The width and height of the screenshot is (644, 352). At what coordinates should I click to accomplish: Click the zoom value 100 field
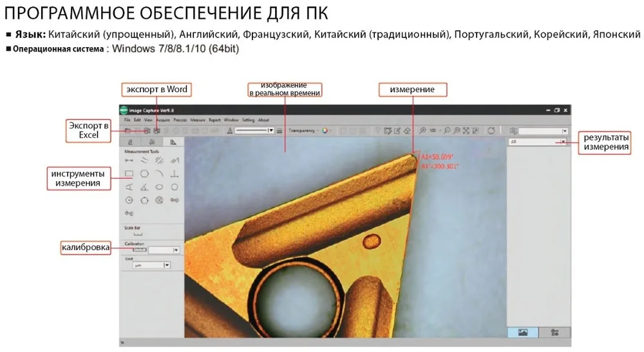tap(433, 131)
